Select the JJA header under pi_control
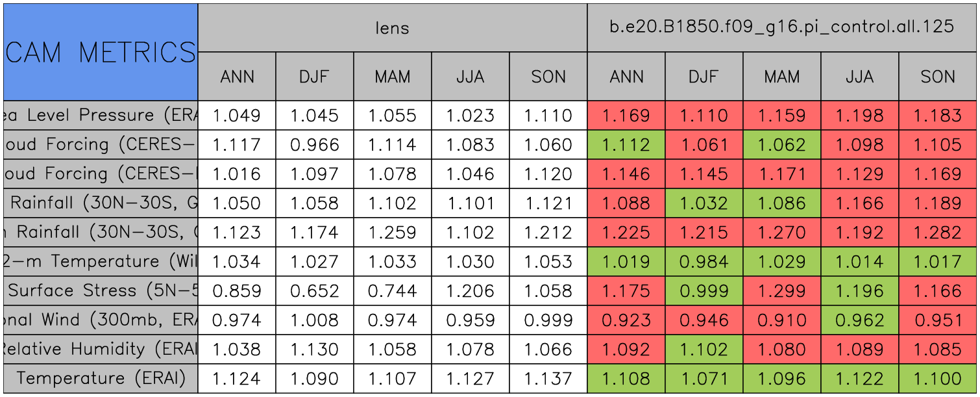Viewport: 980px width, 397px height. click(x=859, y=77)
